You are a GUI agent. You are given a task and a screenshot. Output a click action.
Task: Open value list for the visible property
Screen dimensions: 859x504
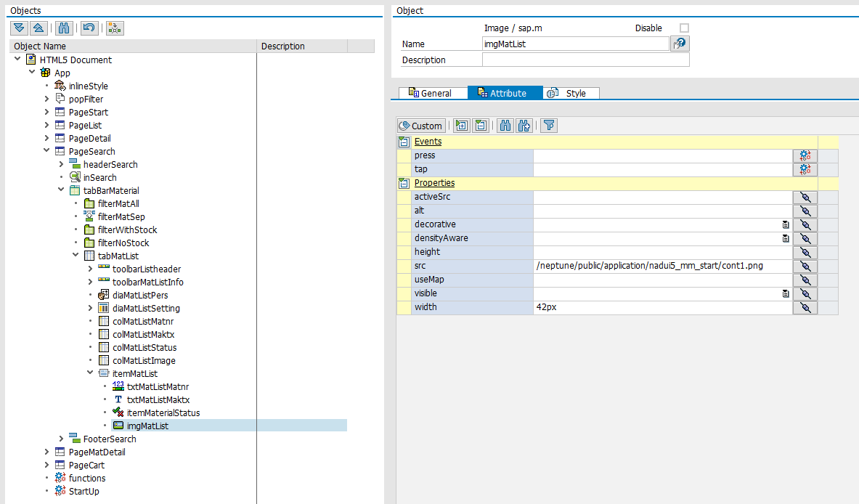[785, 293]
